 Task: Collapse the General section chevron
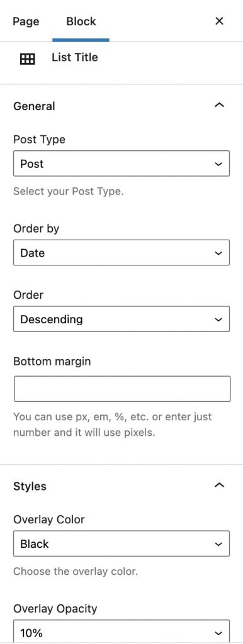[x=220, y=106]
